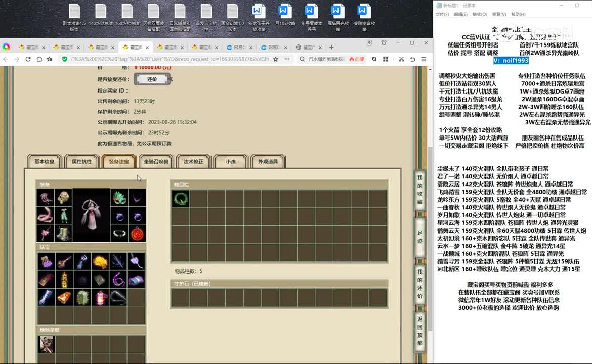Click the boots equipment icon
The width and height of the screenshot is (592, 364).
tap(63, 233)
